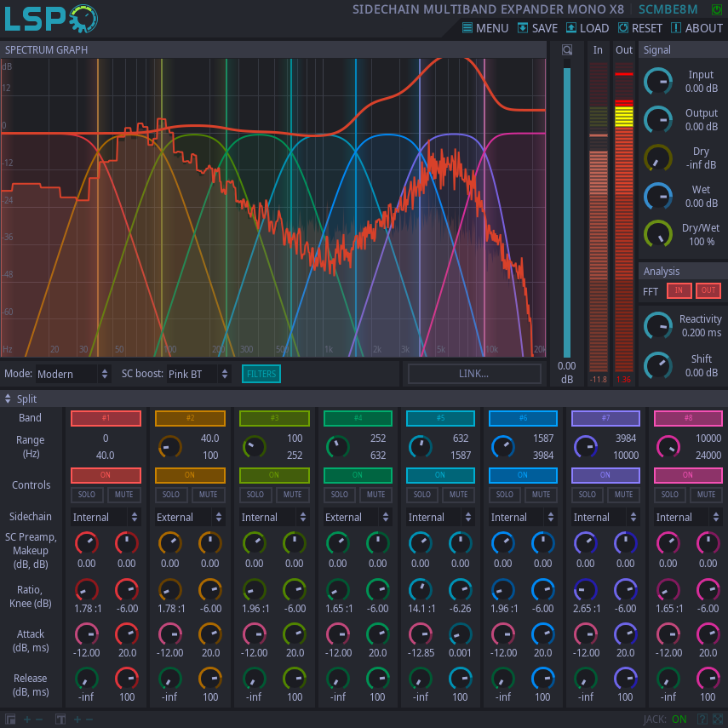Click band #1 range value 40.0

tap(106, 456)
